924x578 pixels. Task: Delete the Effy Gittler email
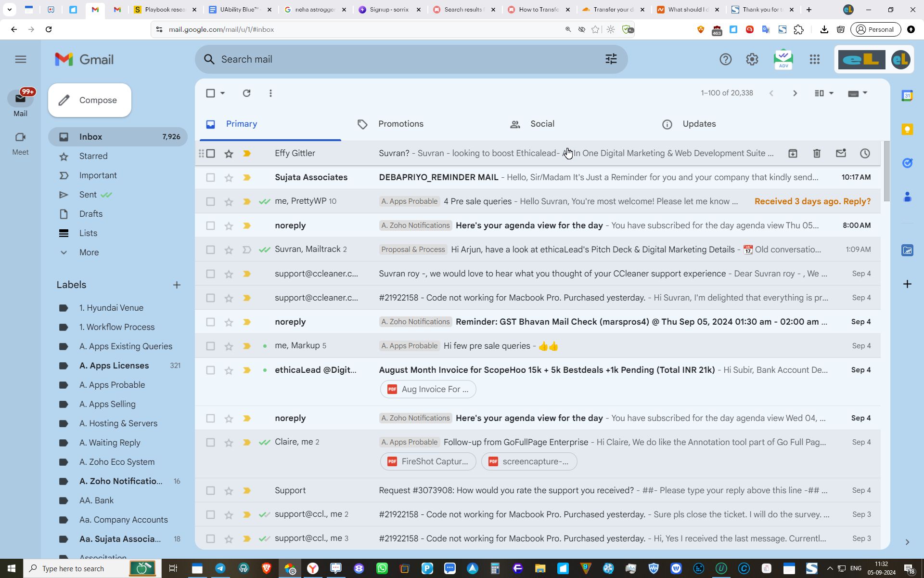coord(817,153)
